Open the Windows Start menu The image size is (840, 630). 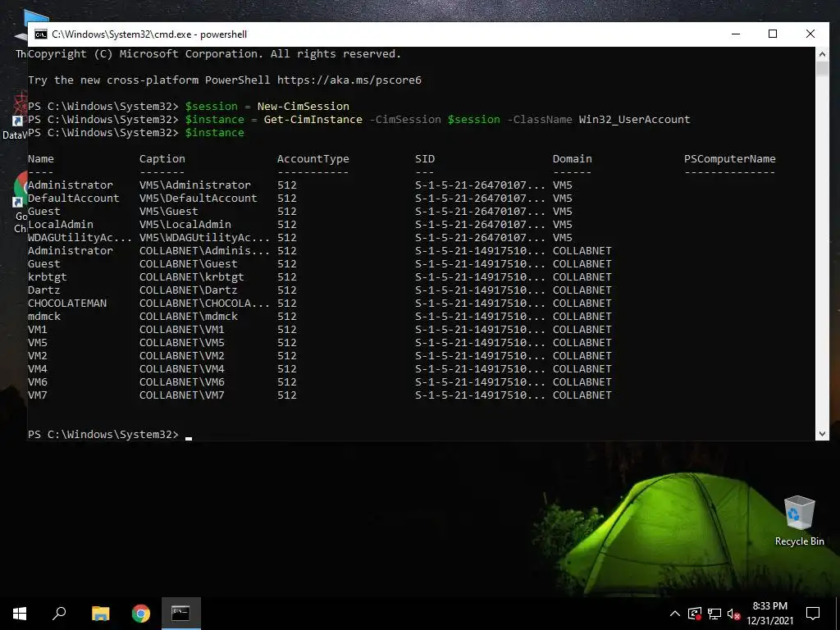pos(20,614)
